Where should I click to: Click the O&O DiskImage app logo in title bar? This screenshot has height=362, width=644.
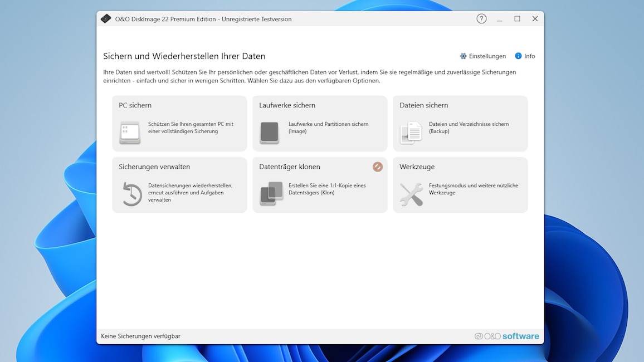coord(106,18)
